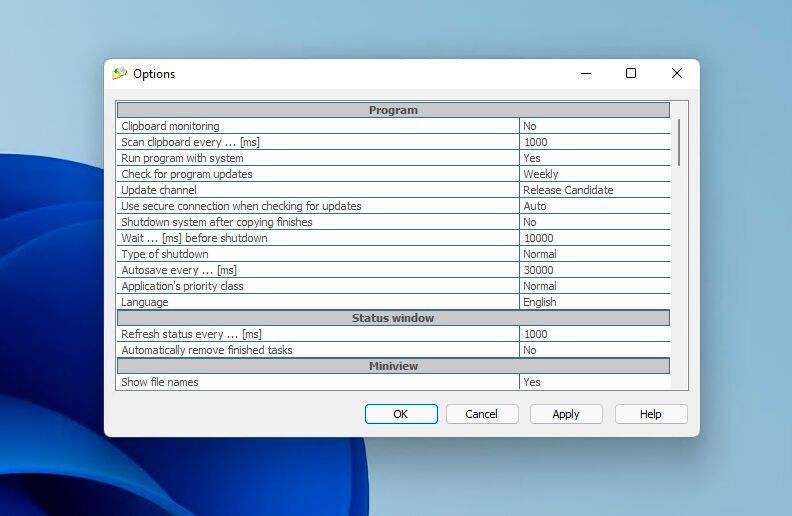The height and width of the screenshot is (516, 792).
Task: Select the 'Check for program updates' label
Action: [187, 174]
